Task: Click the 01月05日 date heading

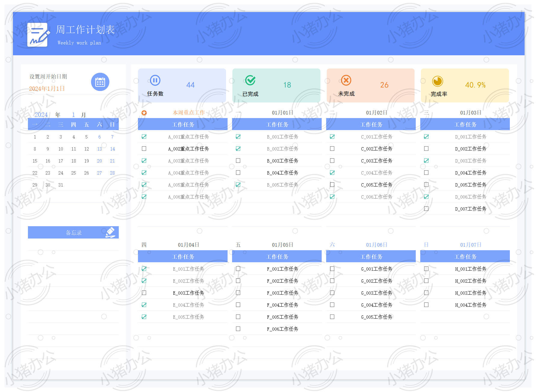Action: point(283,245)
